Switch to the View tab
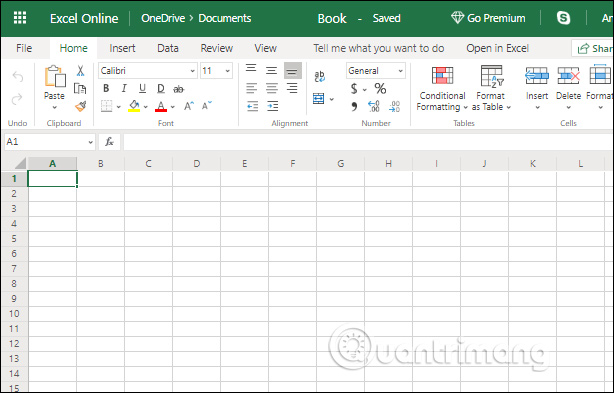This screenshot has width=614, height=393. coord(265,48)
